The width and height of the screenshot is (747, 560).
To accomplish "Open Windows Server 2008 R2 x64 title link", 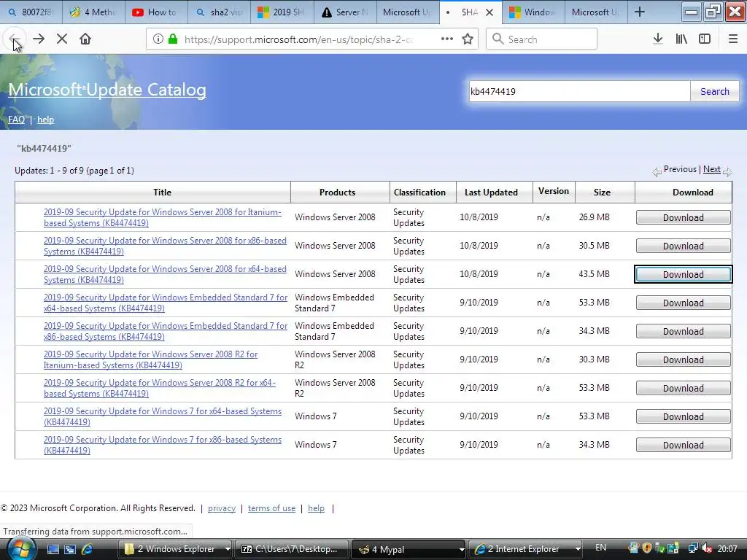I will coord(160,388).
